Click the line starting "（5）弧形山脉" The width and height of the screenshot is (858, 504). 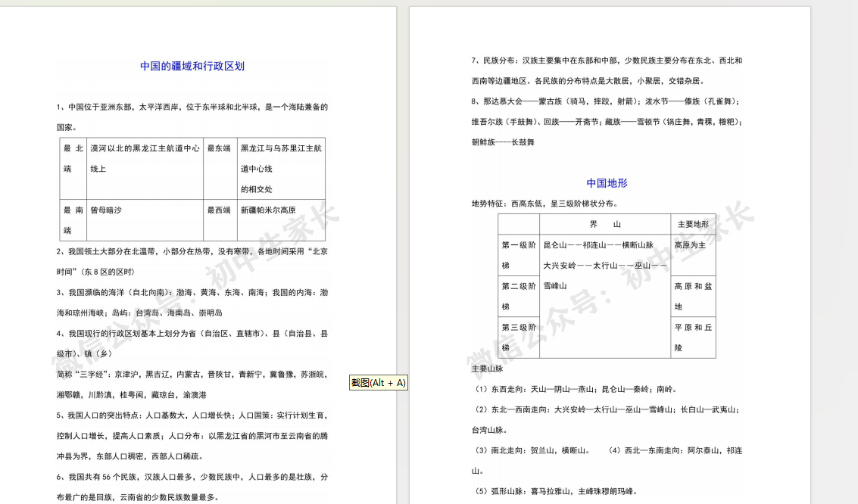(555, 491)
